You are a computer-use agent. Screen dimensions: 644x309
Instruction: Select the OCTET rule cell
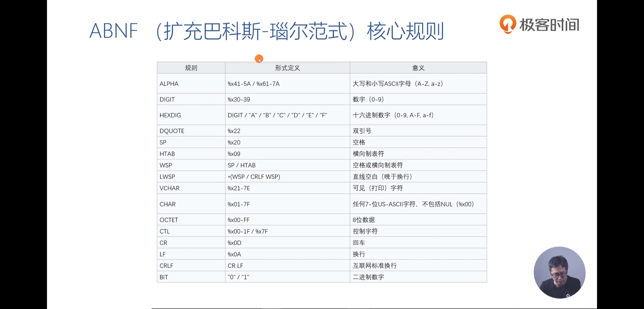point(191,220)
